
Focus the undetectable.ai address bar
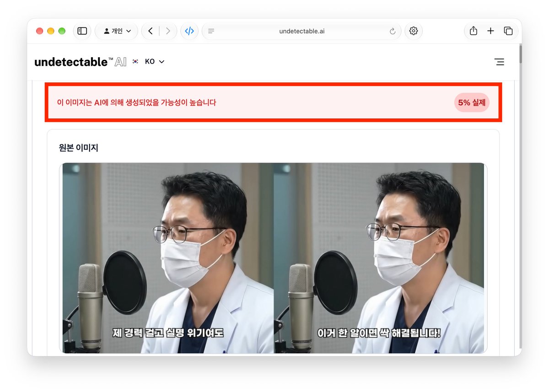(301, 31)
